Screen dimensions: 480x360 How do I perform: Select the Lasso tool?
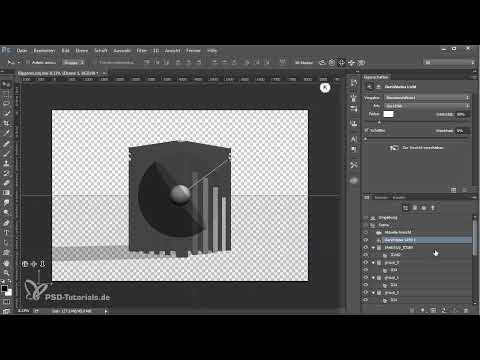click(x=6, y=104)
